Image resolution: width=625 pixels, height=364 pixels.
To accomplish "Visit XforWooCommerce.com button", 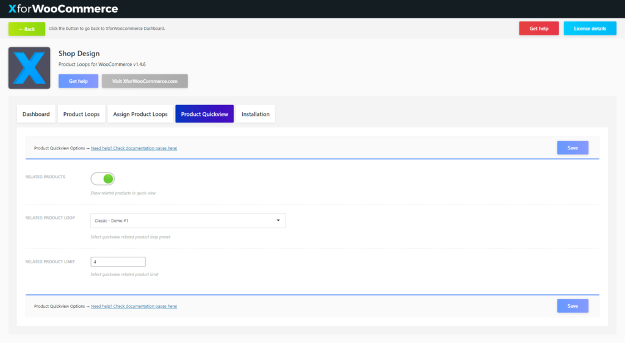I will point(145,81).
